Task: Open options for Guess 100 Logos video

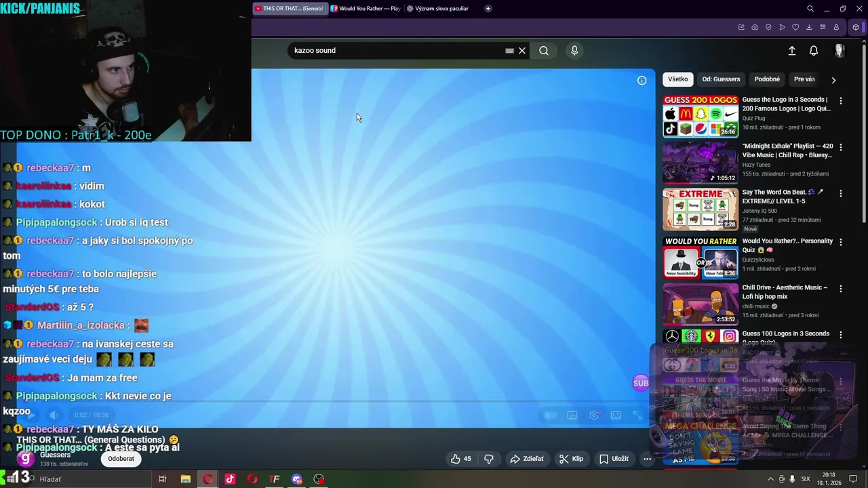Action: click(x=841, y=335)
